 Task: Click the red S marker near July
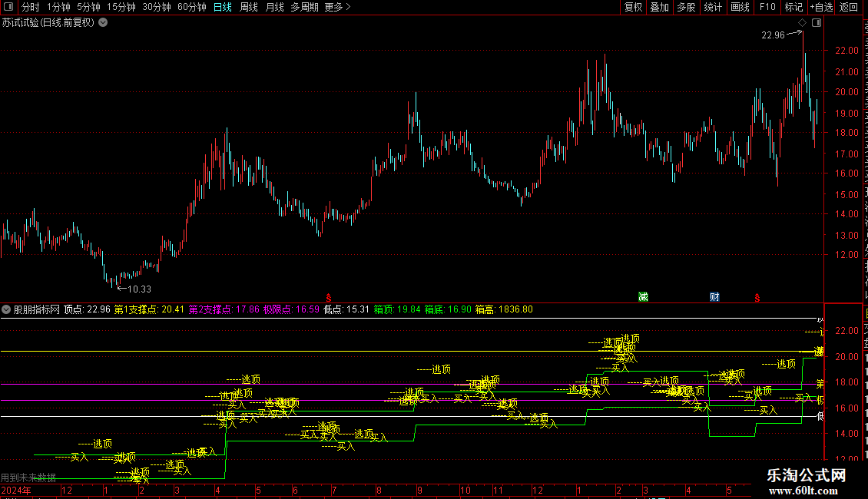coord(328,298)
